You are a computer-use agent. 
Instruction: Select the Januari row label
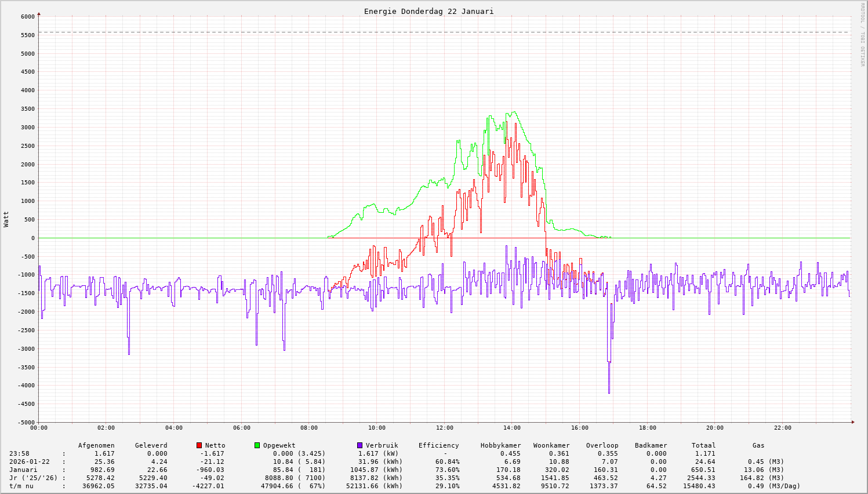23,470
